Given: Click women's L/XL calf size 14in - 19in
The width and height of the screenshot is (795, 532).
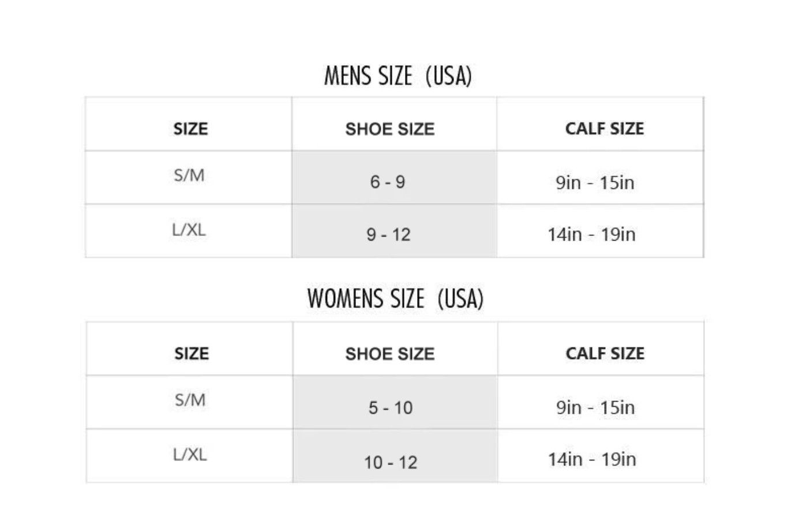Looking at the screenshot, I should (x=592, y=460).
